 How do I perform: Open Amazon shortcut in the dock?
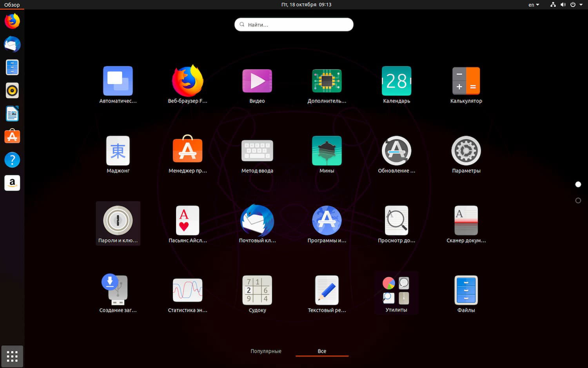coord(12,183)
